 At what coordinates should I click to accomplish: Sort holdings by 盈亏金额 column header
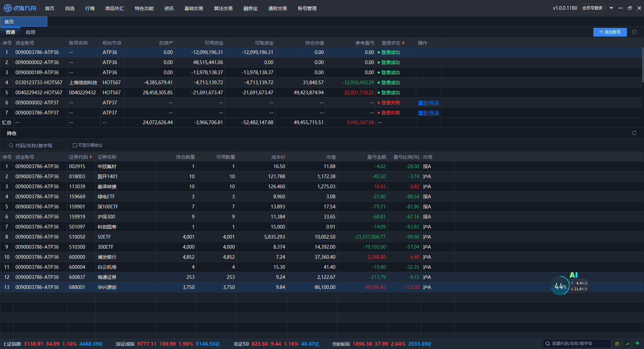click(x=377, y=157)
